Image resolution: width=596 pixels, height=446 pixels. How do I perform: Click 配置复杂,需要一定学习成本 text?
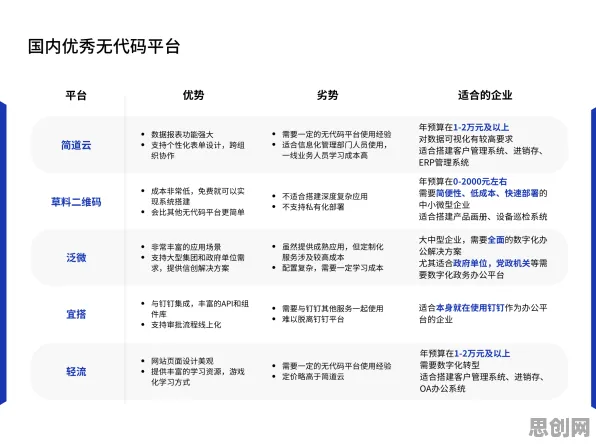point(333,268)
